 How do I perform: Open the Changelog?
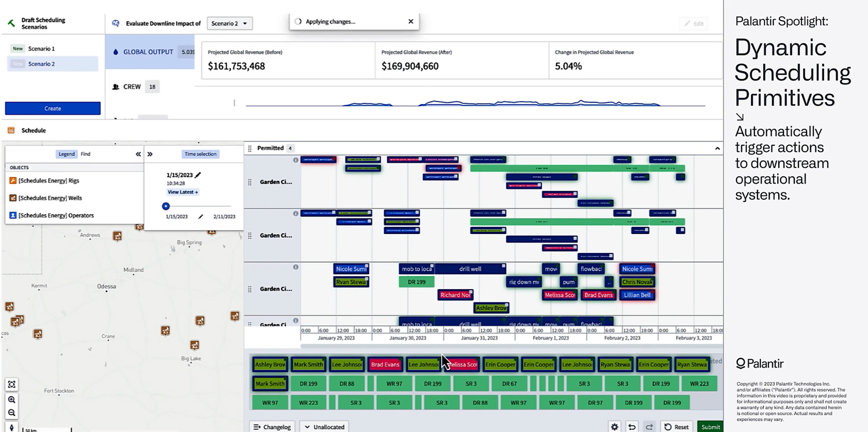point(272,427)
